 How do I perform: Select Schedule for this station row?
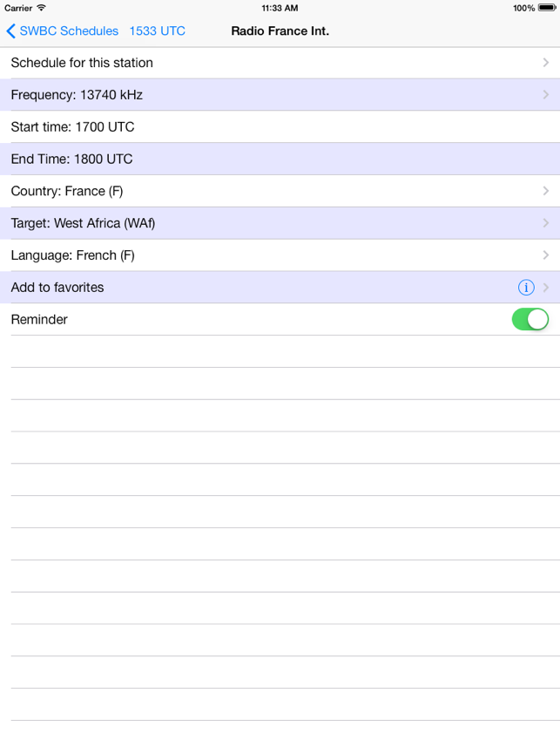(x=280, y=63)
